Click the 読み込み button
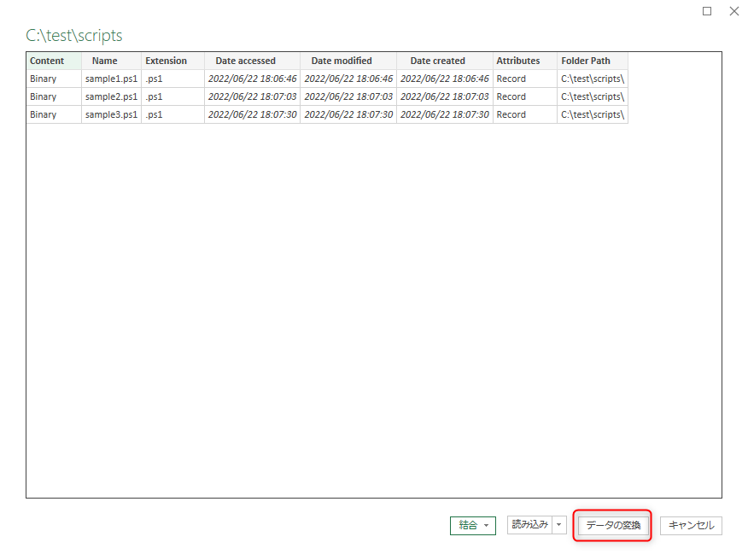 [529, 525]
